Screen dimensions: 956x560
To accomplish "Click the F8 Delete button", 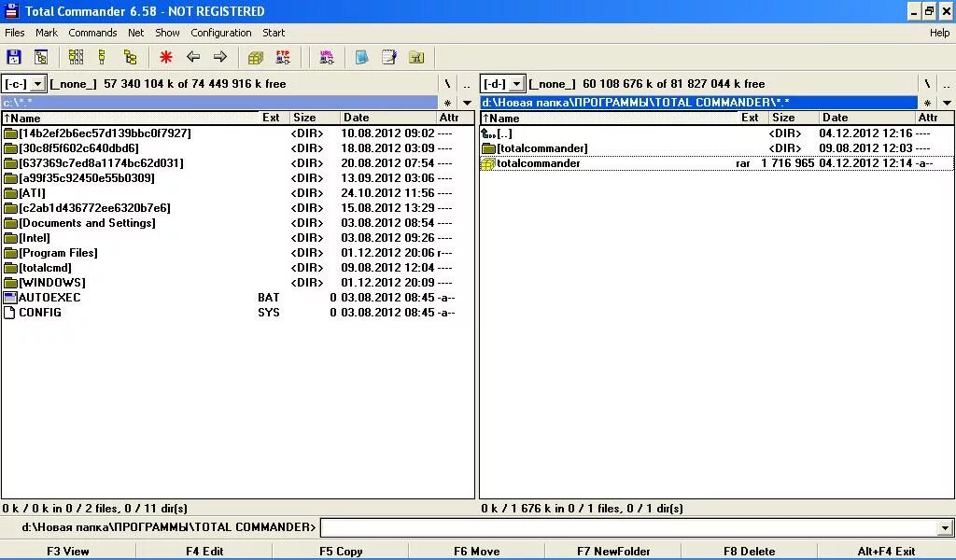I will click(x=750, y=551).
